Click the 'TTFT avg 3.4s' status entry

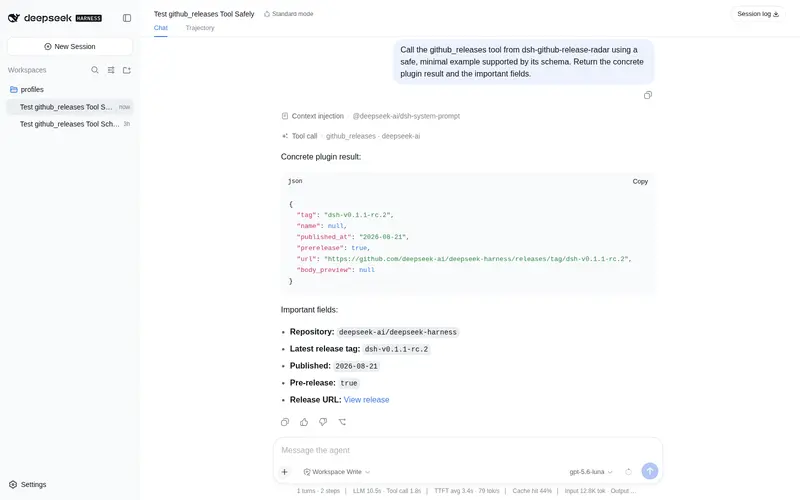[x=454, y=491]
